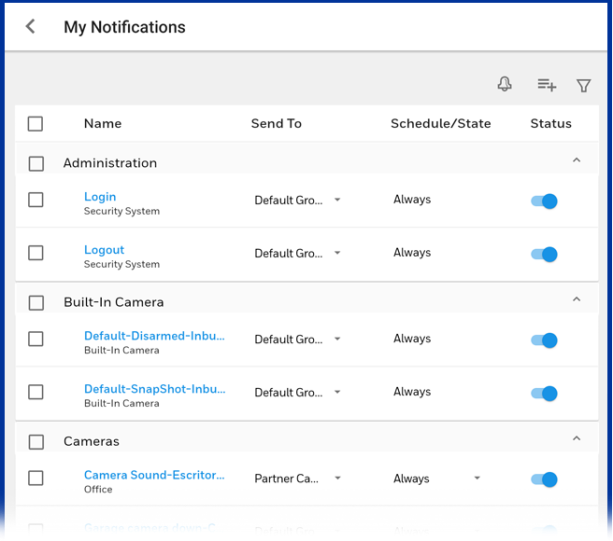
Task: Click the Schedule/State column header
Action: [440, 124]
